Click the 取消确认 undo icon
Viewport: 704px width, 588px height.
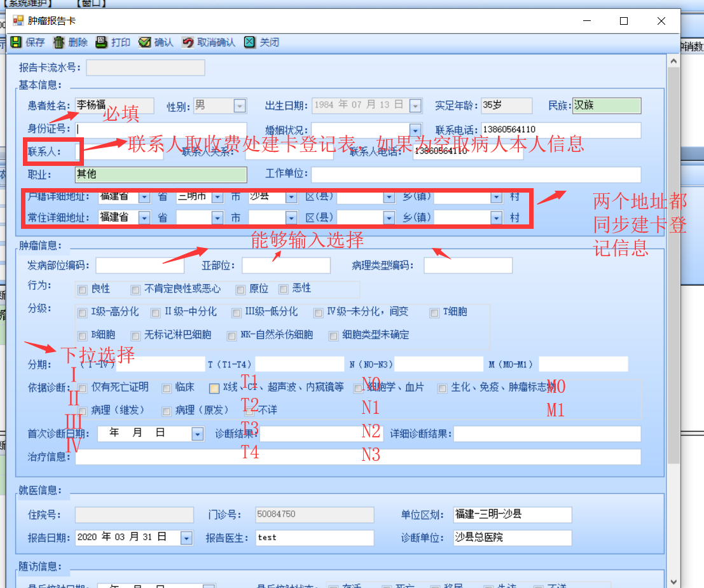(x=188, y=42)
